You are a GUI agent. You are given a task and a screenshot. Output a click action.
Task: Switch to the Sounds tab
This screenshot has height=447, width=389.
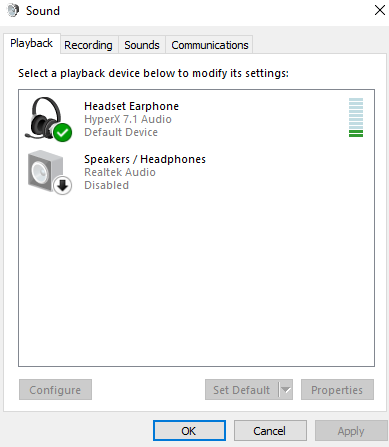coord(142,45)
